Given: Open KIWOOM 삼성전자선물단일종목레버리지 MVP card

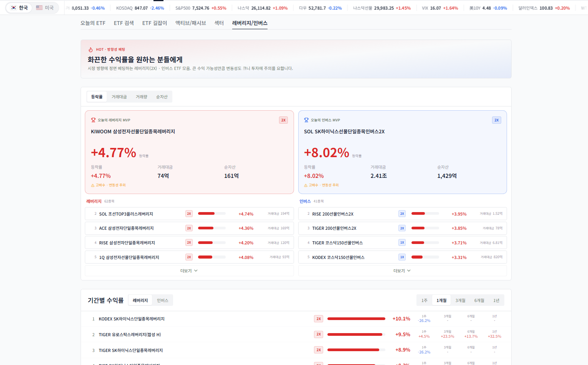Looking at the screenshot, I should click(189, 152).
